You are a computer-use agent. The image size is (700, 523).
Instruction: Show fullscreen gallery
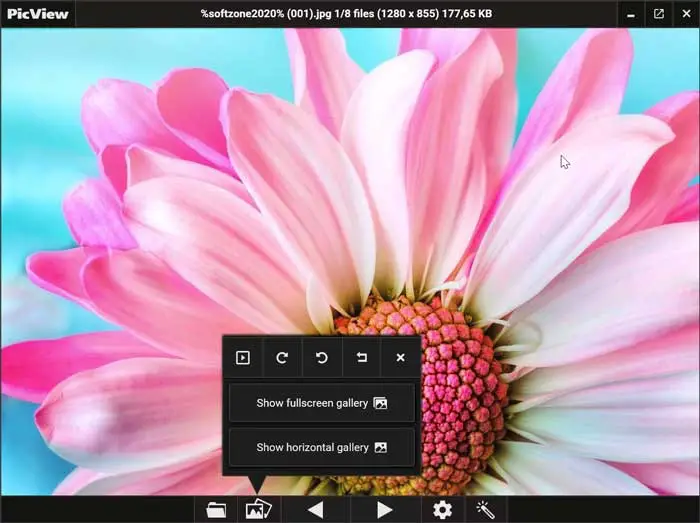point(322,403)
